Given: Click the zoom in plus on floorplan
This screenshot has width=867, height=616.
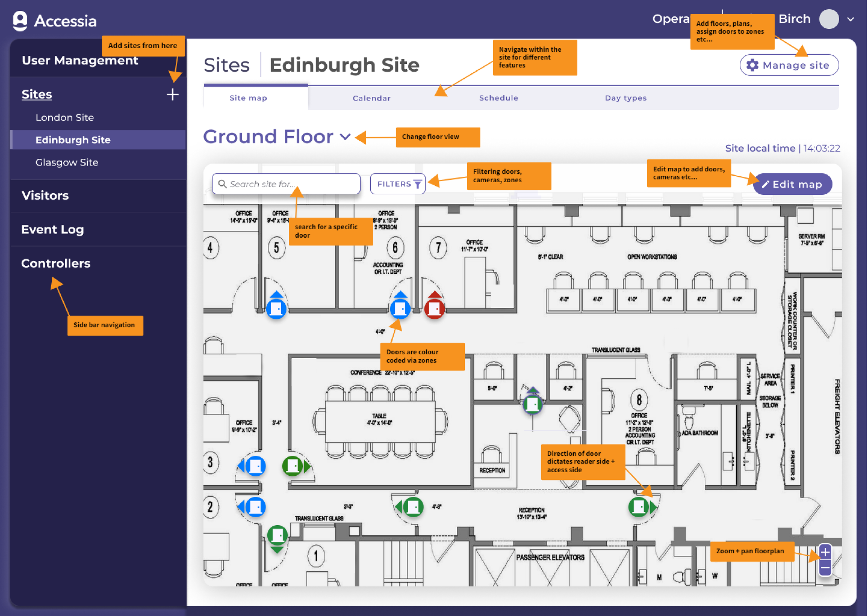Looking at the screenshot, I should pos(825,552).
